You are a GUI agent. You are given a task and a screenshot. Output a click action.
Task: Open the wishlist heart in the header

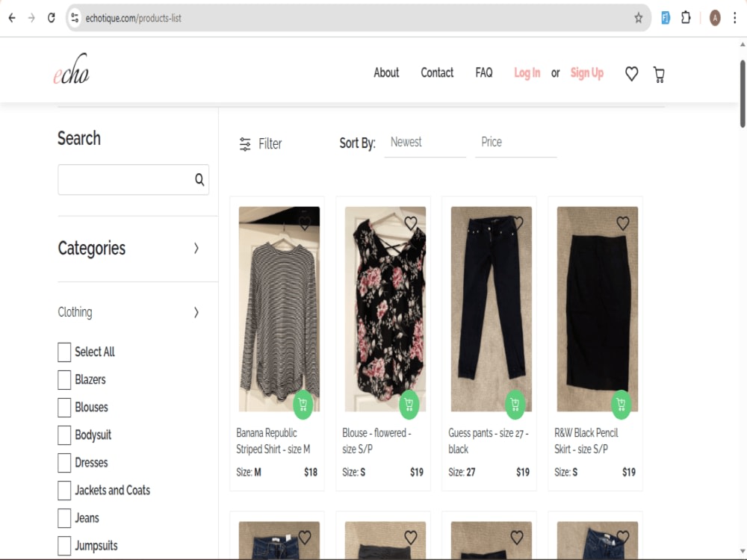(632, 73)
